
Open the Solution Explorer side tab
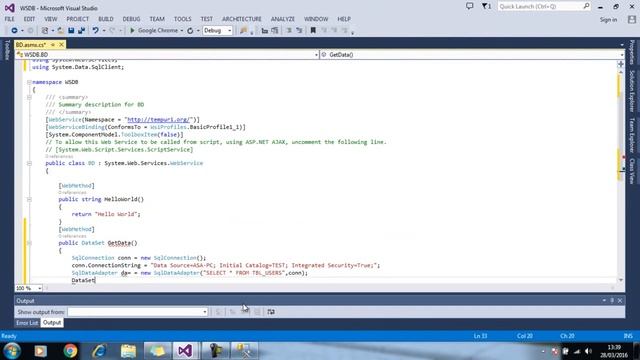[632, 91]
